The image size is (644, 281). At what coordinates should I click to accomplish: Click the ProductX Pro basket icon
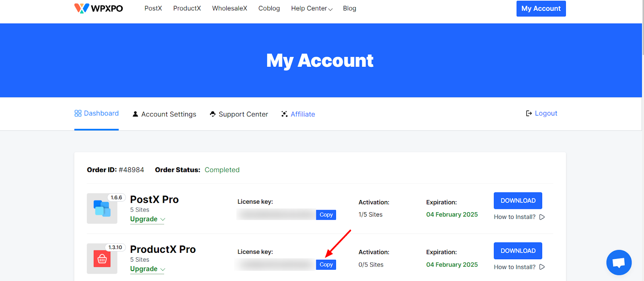[102, 259]
